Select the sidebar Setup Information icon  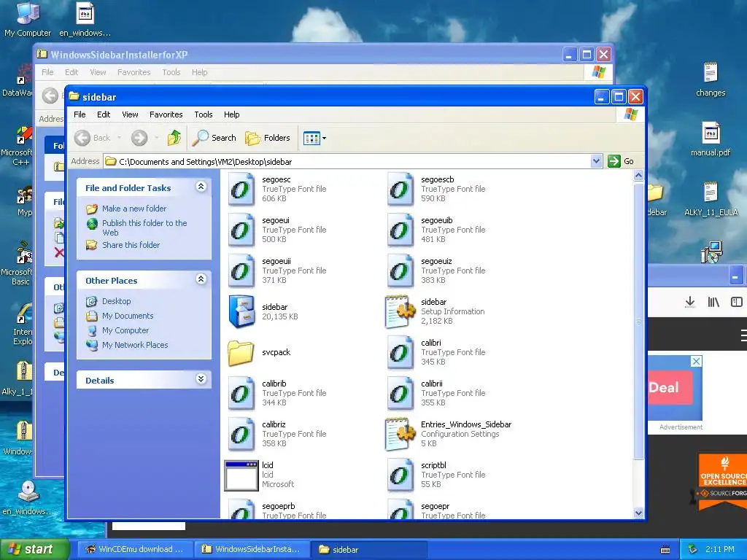click(400, 312)
